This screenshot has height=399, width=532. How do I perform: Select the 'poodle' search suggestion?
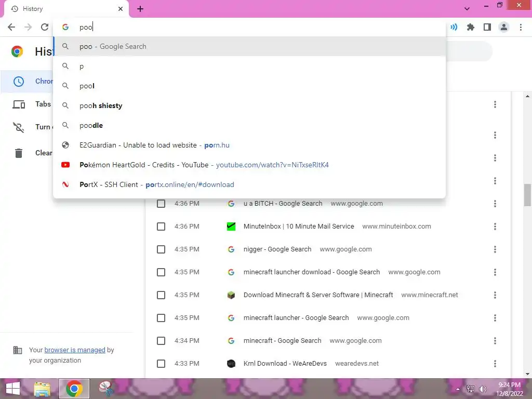point(249,126)
